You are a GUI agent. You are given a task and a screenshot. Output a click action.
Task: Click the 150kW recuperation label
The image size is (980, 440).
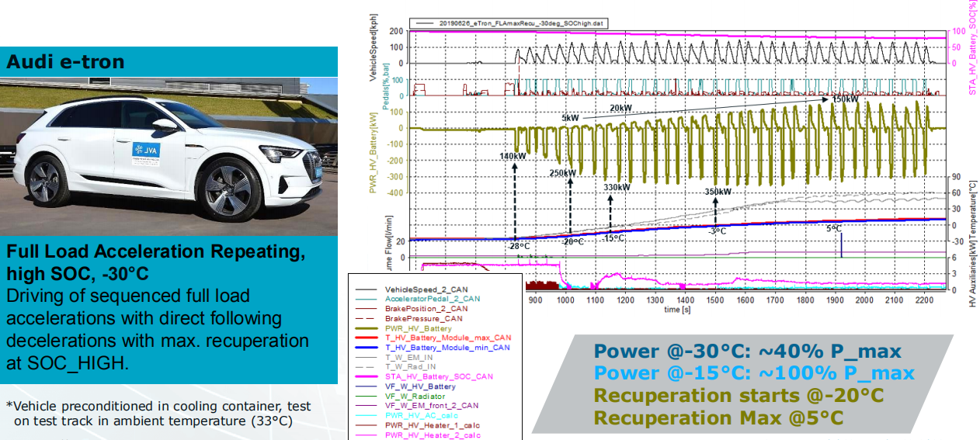click(x=845, y=99)
